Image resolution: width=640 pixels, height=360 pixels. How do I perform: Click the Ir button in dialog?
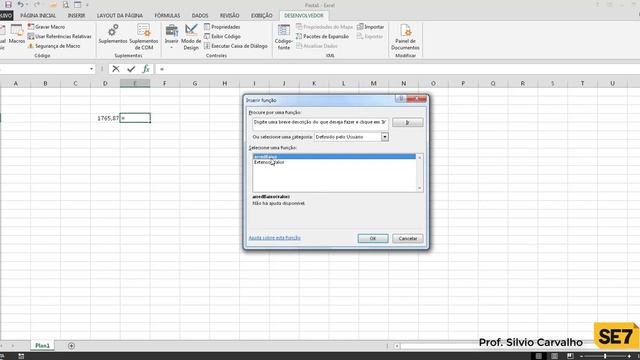pyautogui.click(x=407, y=122)
